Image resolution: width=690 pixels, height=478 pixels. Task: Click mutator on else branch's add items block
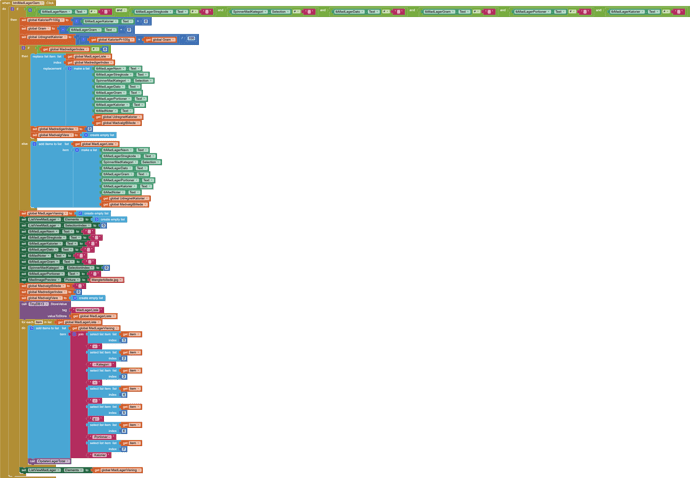34,144
